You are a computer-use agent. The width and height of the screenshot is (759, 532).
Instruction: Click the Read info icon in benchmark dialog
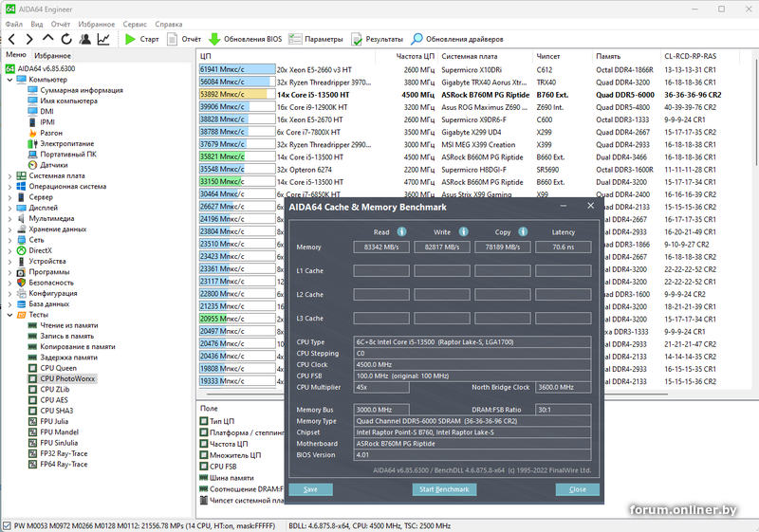pos(401,231)
